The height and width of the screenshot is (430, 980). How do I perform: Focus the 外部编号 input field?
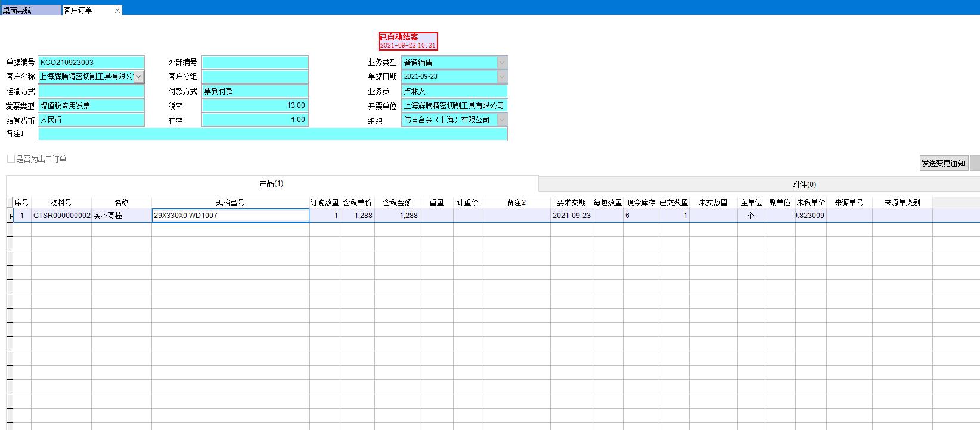[255, 63]
